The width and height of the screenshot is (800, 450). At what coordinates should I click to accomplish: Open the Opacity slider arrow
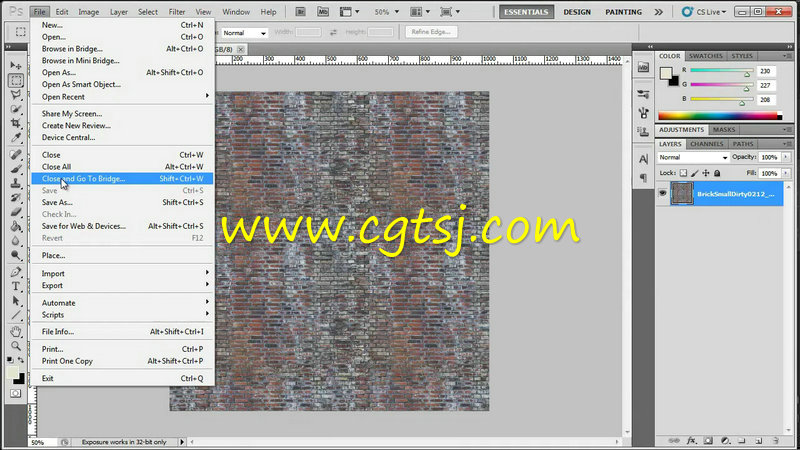pos(786,157)
